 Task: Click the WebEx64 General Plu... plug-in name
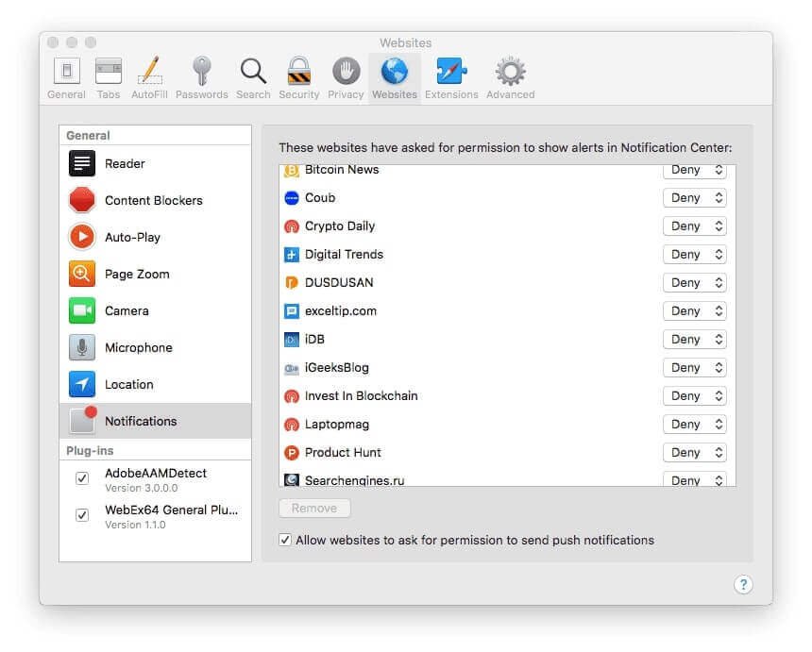[x=172, y=510]
